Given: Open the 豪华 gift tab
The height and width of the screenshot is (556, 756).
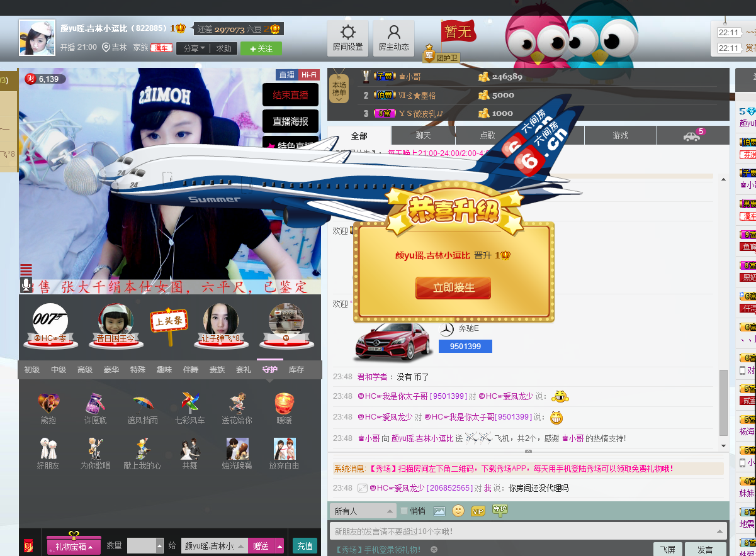Looking at the screenshot, I should (x=111, y=370).
